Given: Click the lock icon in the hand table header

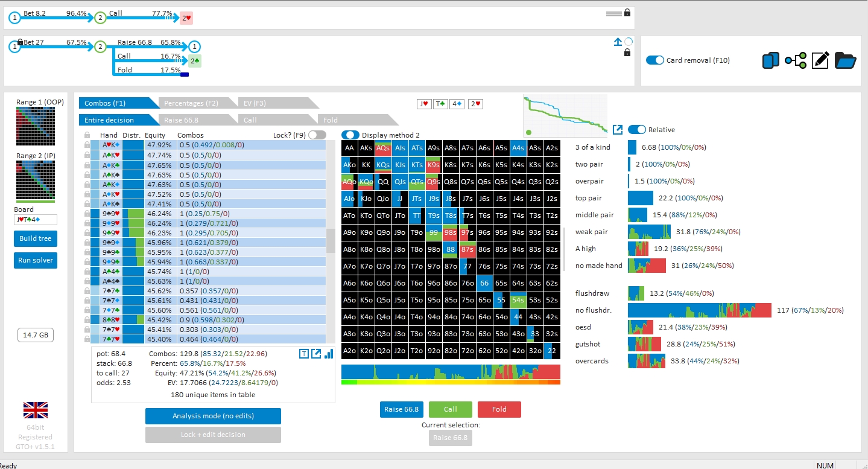Looking at the screenshot, I should [87, 135].
